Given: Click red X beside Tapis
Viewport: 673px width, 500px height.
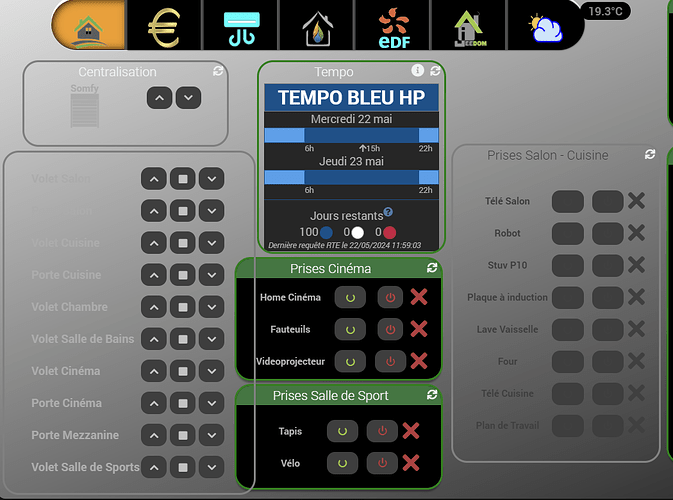Looking at the screenshot, I should tap(411, 431).
